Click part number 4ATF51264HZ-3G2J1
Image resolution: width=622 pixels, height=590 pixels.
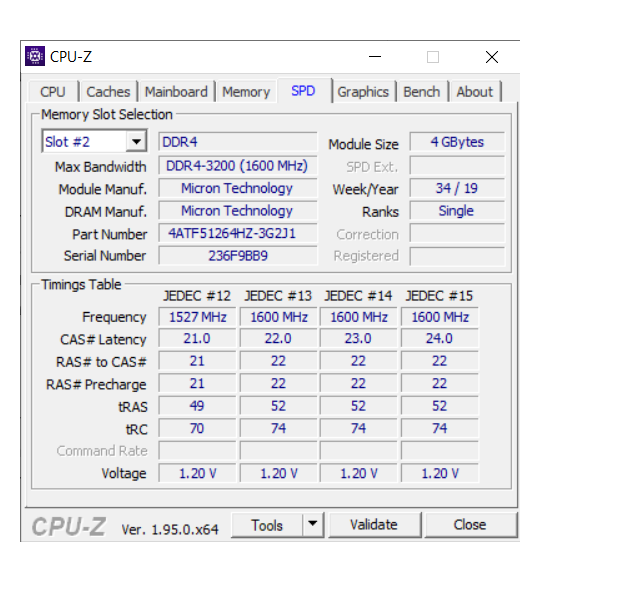tap(238, 233)
